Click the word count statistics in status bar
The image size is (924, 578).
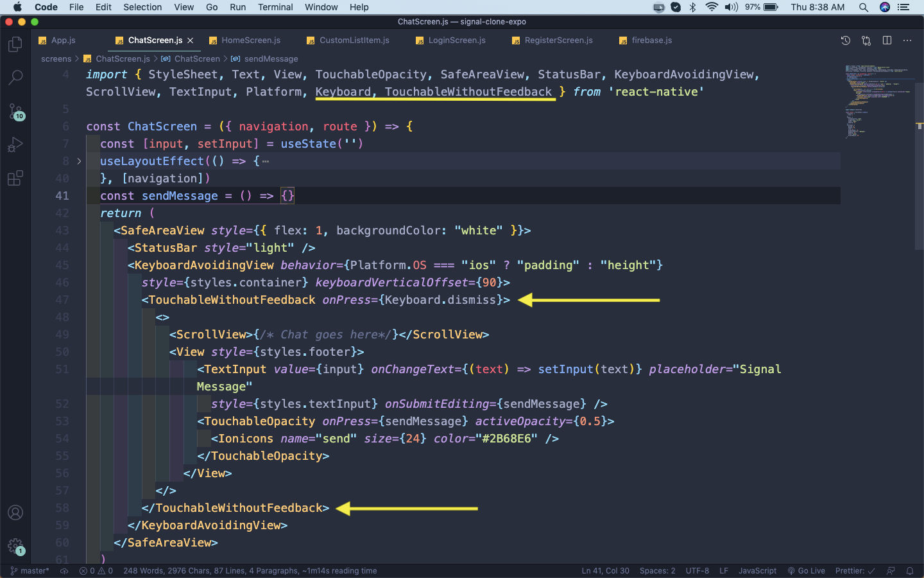tap(250, 570)
